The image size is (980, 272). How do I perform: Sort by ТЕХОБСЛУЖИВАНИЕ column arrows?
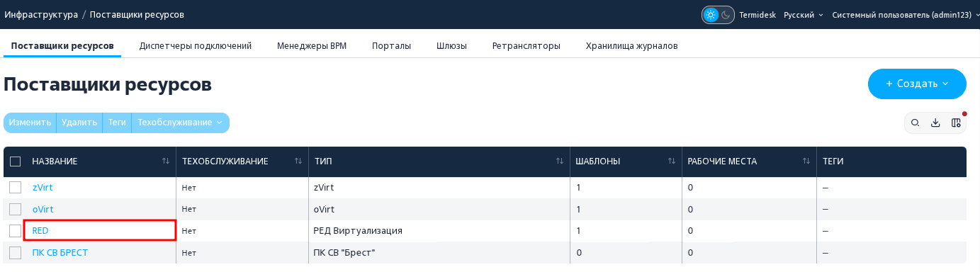coord(298,161)
